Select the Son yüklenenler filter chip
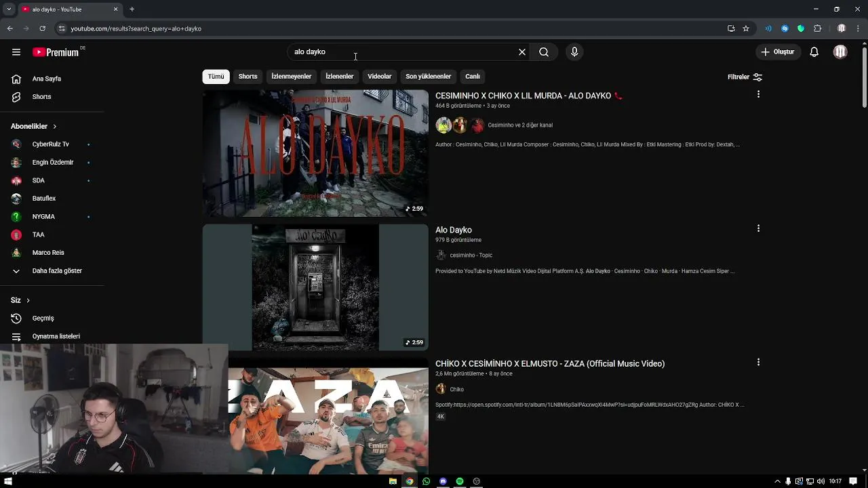The width and height of the screenshot is (868, 488). tap(428, 77)
